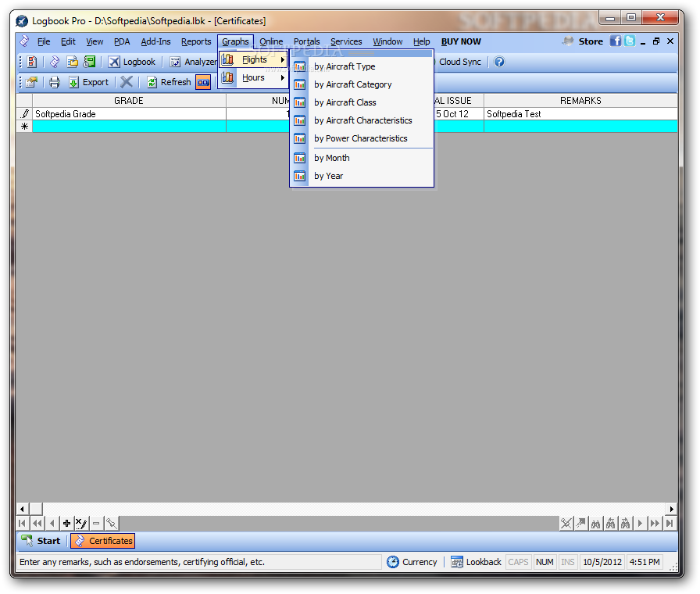
Task: Expand the Hours submenu entry
Action: (253, 77)
